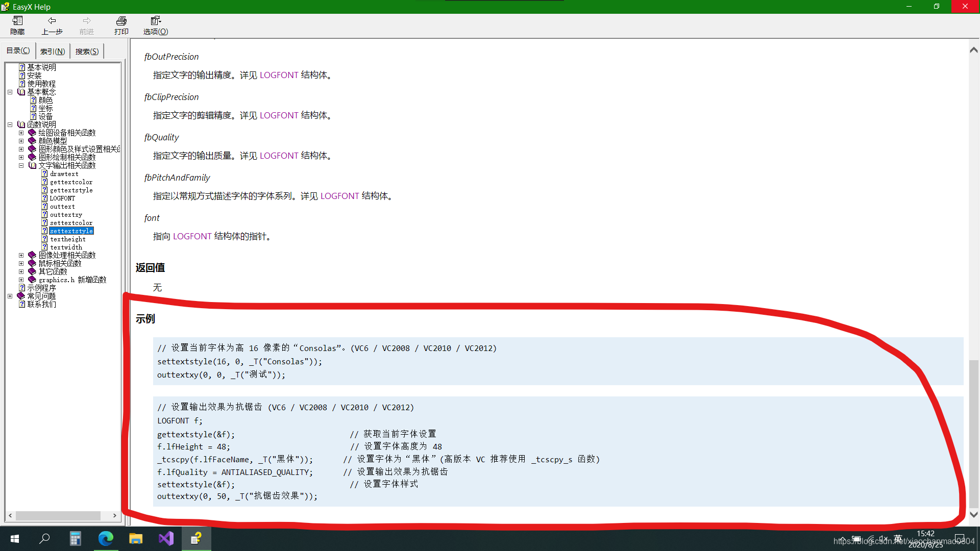Click the LOGFONT link under font description
The width and height of the screenshot is (980, 551).
pyautogui.click(x=192, y=236)
